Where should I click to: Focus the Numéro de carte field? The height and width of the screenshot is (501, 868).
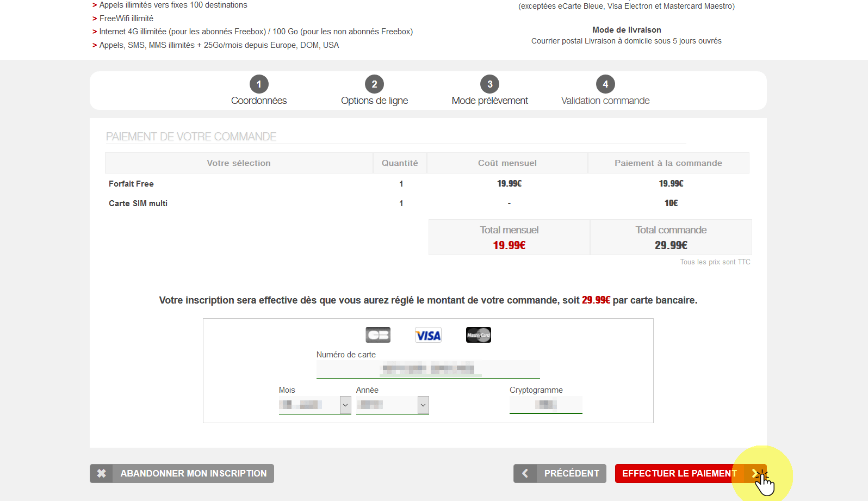pyautogui.click(x=428, y=369)
